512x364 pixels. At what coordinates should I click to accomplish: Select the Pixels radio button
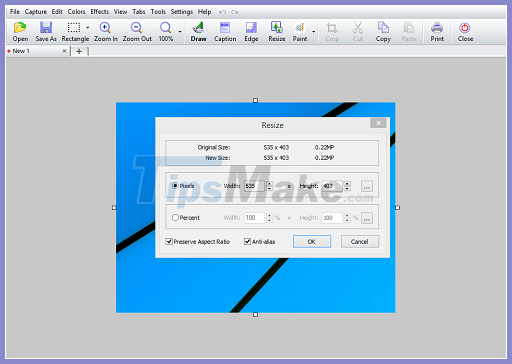(x=175, y=186)
